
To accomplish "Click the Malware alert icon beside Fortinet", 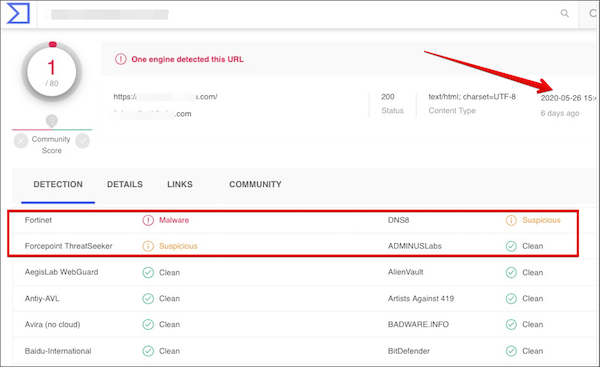I will (x=148, y=220).
